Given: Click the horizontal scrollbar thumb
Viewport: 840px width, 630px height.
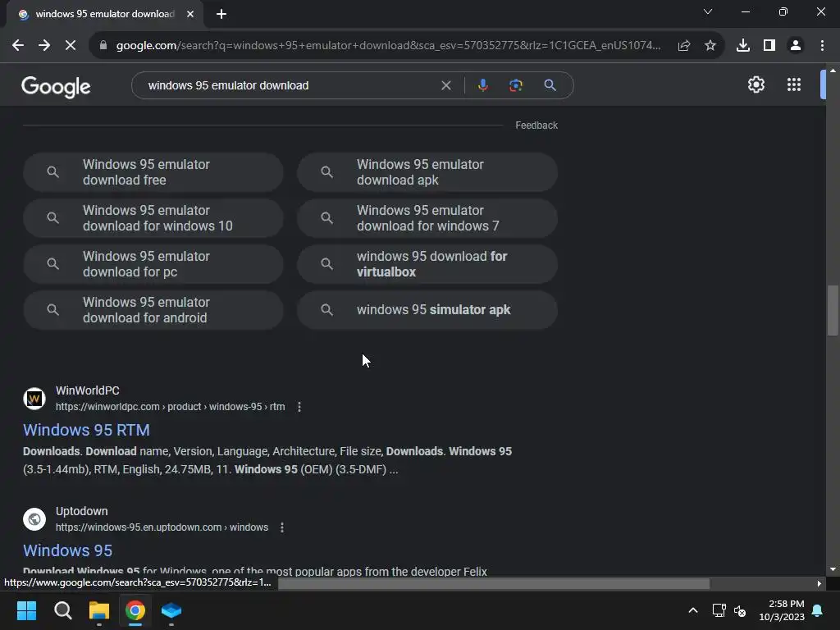Looking at the screenshot, I should click(x=494, y=583).
